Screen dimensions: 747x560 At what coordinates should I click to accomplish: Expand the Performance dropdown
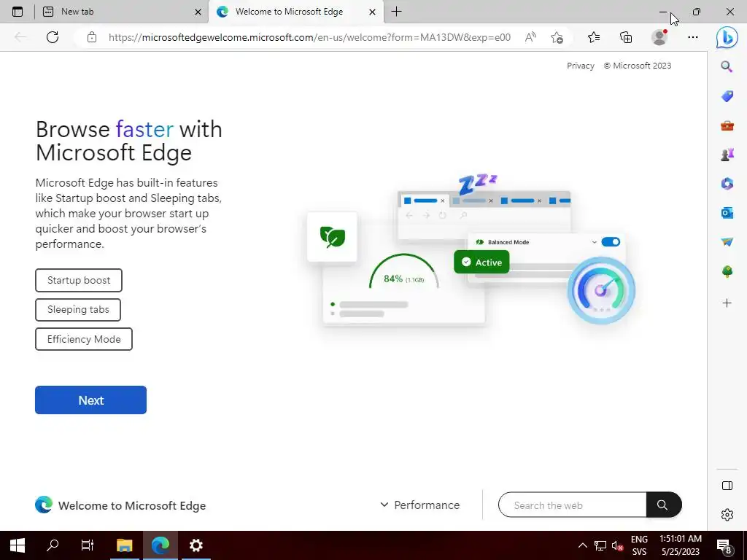(x=419, y=505)
